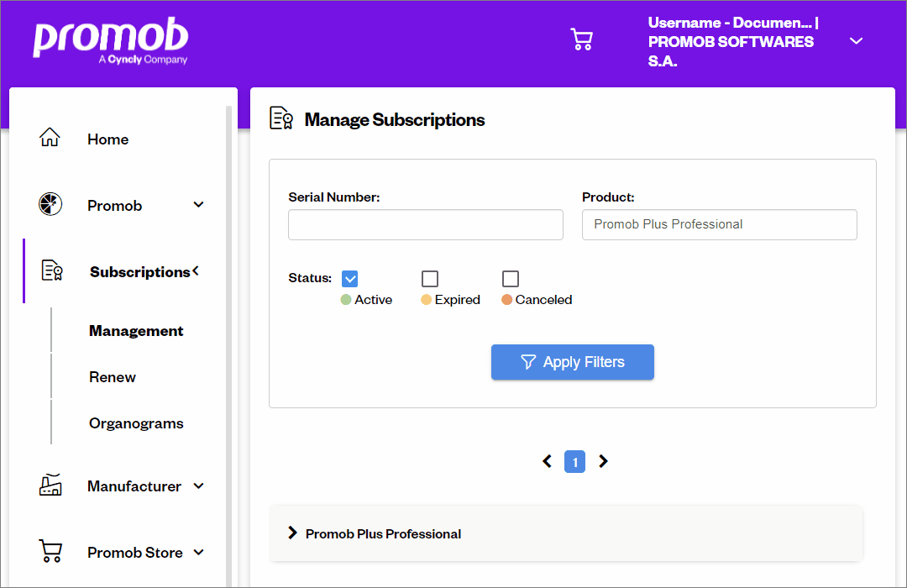The image size is (907, 588).
Task: Open the shopping cart icon in header
Action: click(x=581, y=39)
